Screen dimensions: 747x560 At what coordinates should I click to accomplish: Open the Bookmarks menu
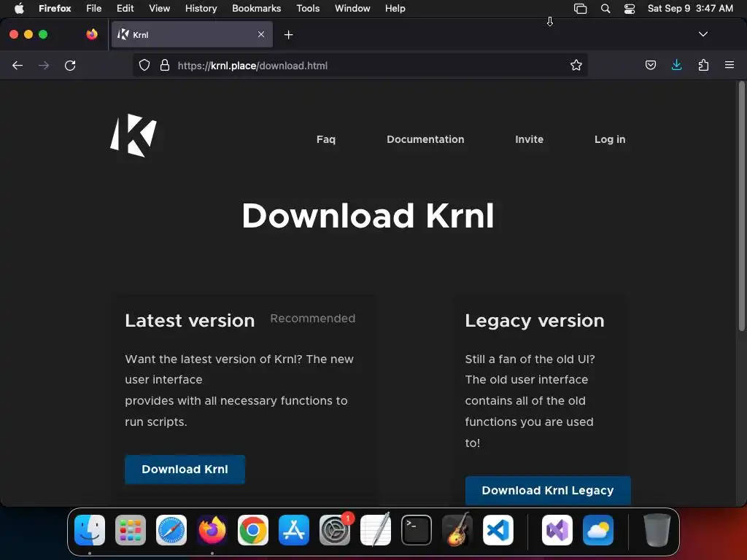pyautogui.click(x=256, y=8)
